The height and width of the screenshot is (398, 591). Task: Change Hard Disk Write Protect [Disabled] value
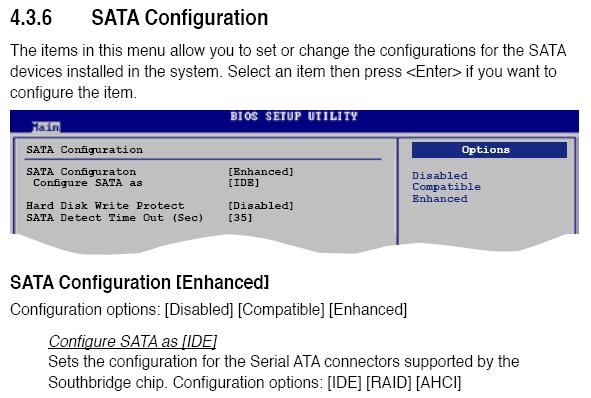click(260, 206)
